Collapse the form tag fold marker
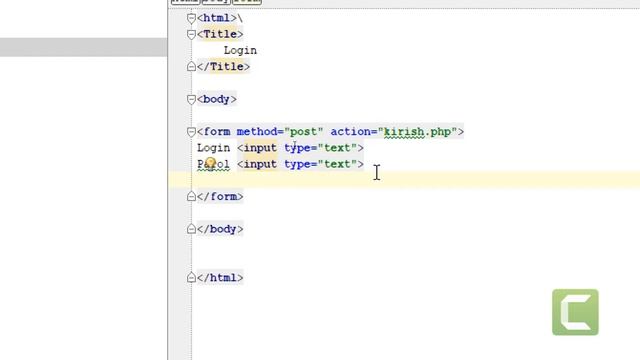This screenshot has width=640, height=360. 191,131
